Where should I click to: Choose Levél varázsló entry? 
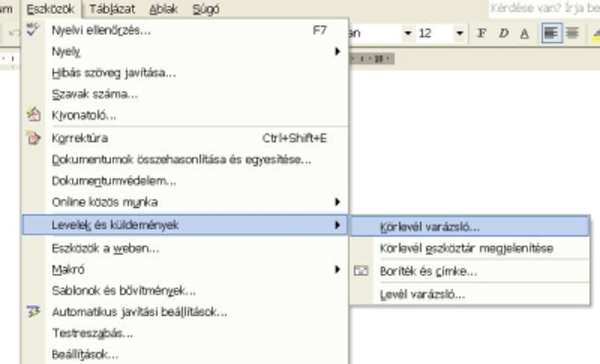click(470, 294)
